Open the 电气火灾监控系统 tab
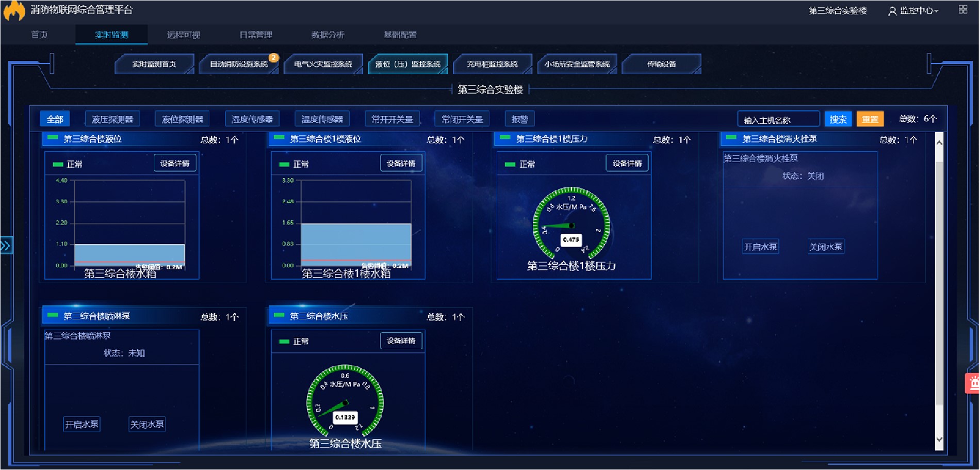The width and height of the screenshot is (980, 470). coord(323,64)
